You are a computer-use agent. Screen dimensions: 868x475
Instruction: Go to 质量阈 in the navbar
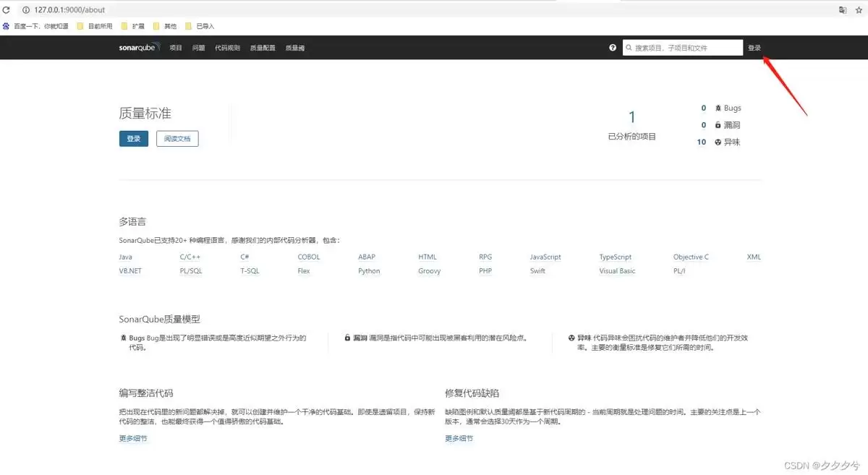[x=295, y=48]
